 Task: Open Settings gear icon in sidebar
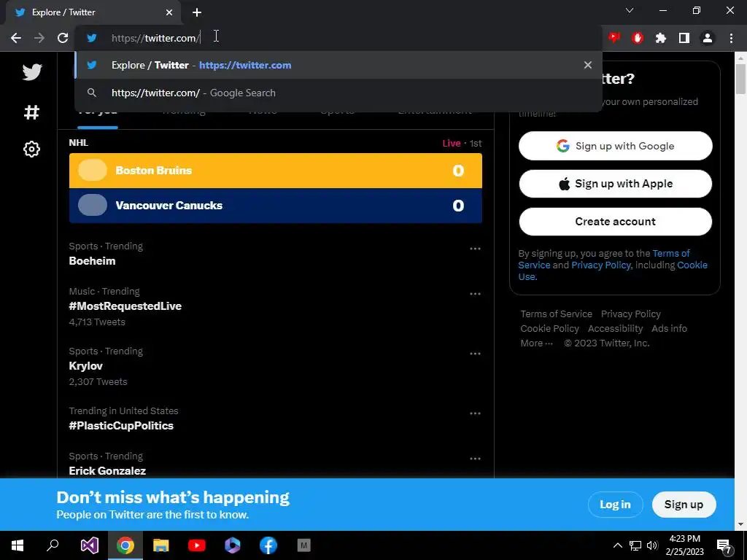31,149
